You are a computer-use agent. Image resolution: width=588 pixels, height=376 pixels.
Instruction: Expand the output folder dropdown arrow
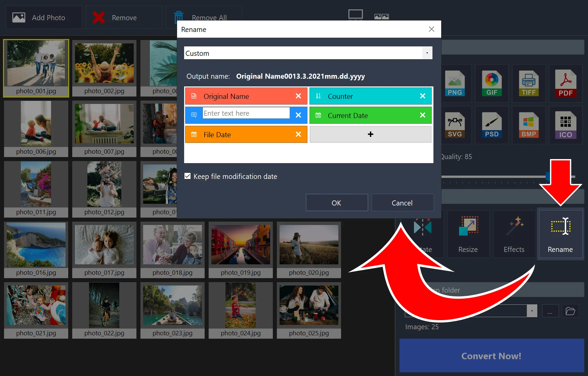(x=532, y=311)
